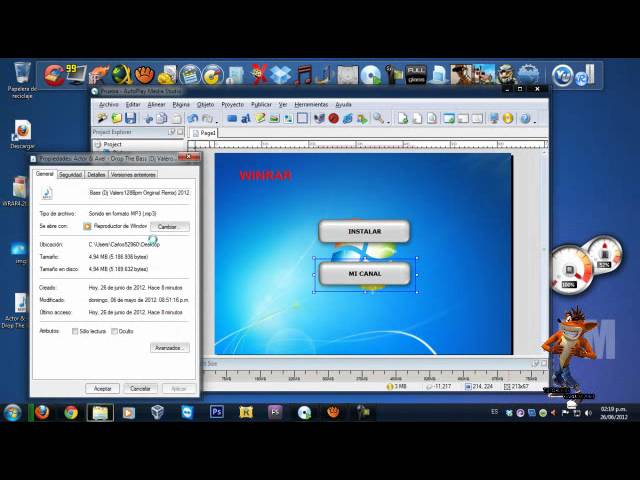
Task: Select the MI CANAL button on the page
Action: coord(364,273)
